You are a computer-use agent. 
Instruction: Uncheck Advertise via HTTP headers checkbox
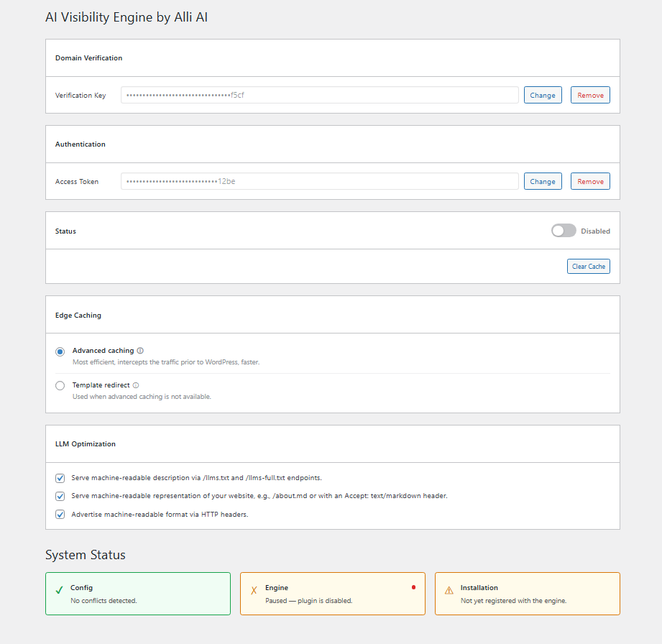60,515
